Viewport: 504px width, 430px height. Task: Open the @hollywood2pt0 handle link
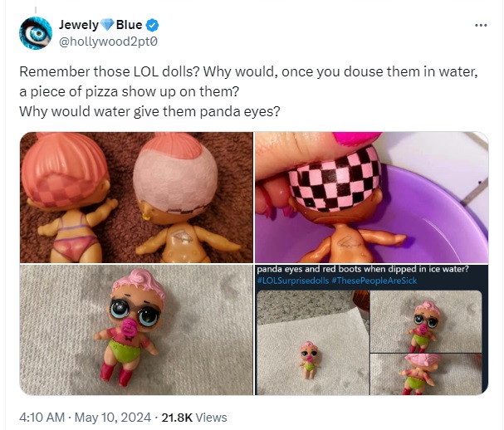tap(108, 42)
